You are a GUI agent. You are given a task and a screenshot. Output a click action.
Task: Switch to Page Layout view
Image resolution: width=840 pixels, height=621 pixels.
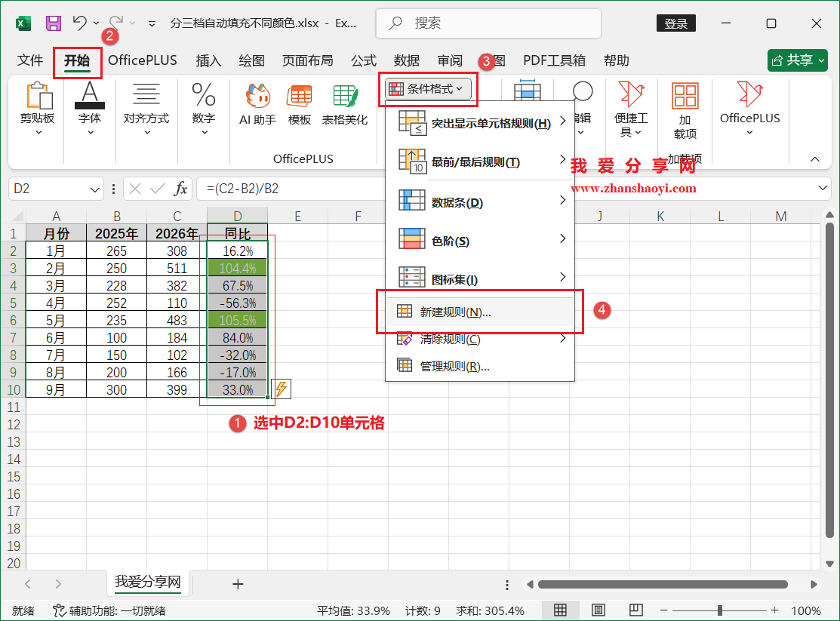(x=598, y=610)
